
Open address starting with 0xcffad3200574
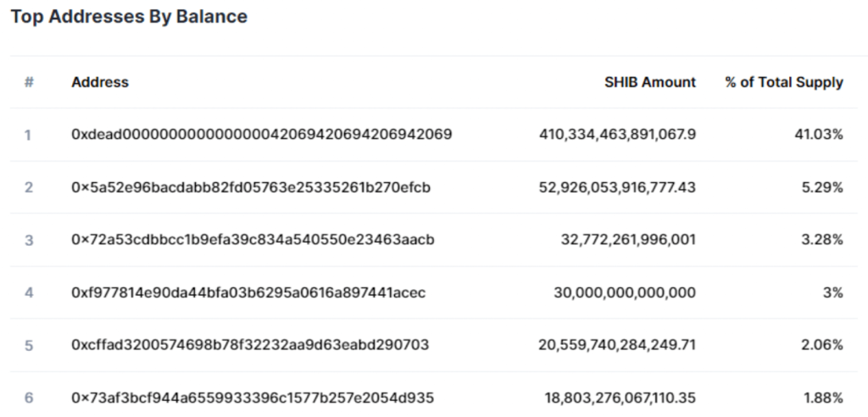[250, 345]
